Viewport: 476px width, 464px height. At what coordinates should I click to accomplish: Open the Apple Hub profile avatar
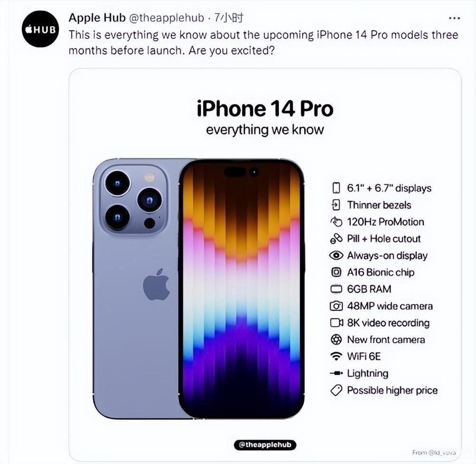[x=40, y=29]
